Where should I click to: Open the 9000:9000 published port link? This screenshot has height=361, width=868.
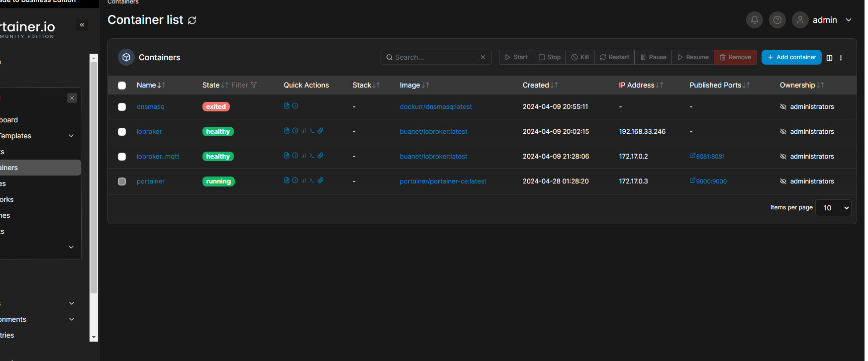(x=710, y=181)
